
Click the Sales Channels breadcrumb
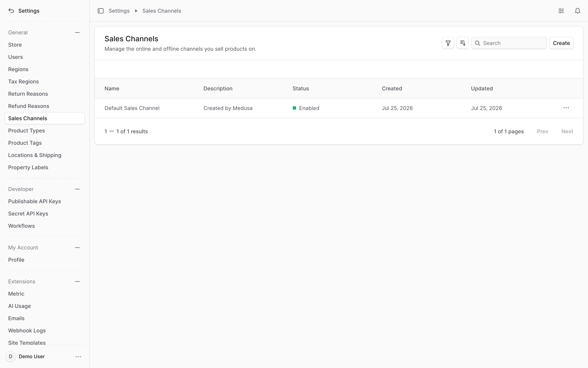pyautogui.click(x=161, y=11)
